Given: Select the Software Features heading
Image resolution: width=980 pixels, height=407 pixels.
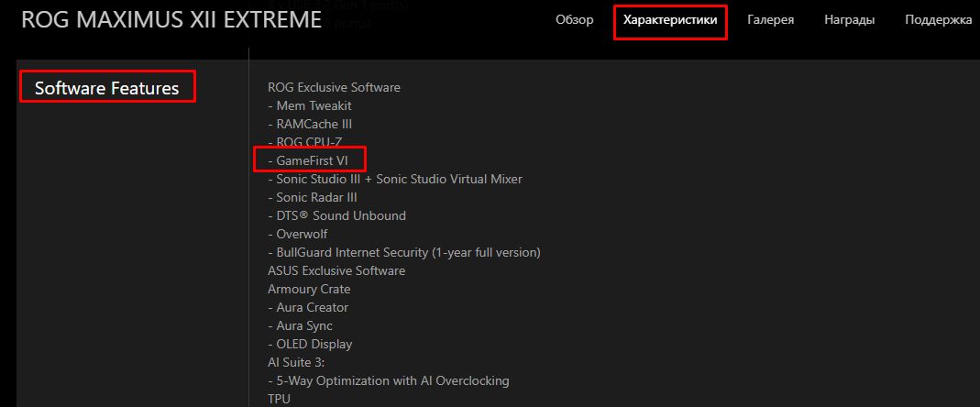Looking at the screenshot, I should tap(107, 88).
